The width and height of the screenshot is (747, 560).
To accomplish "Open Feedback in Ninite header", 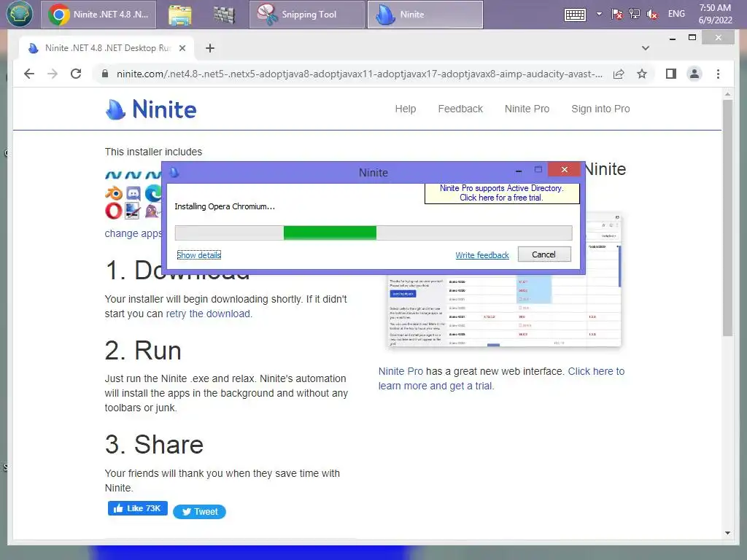I will 460,109.
